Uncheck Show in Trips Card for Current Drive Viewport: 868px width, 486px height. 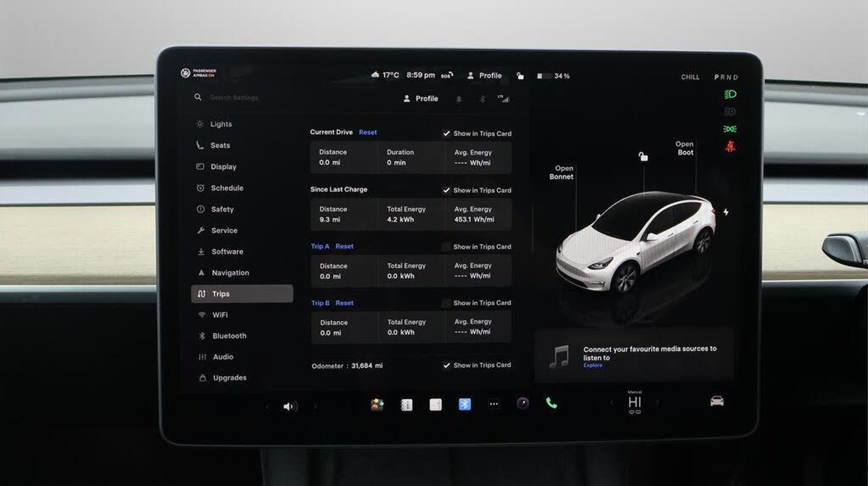point(447,134)
